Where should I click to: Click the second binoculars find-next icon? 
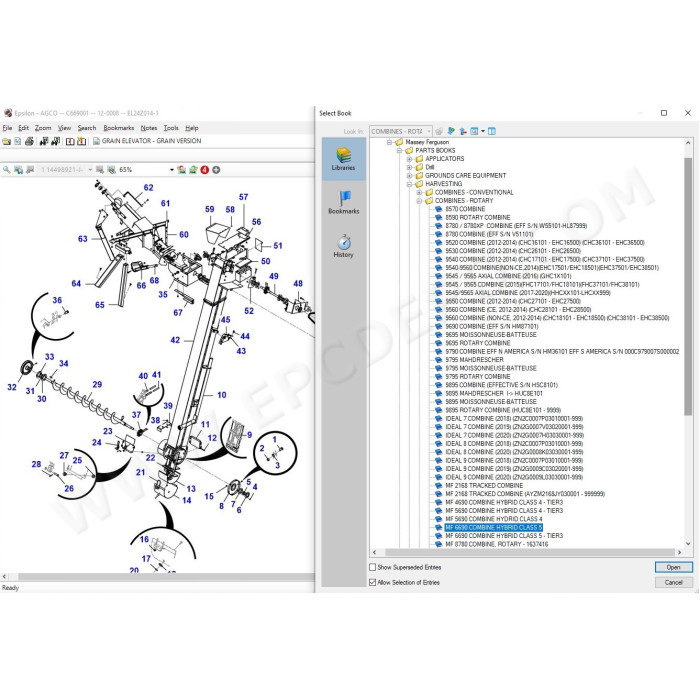pyautogui.click(x=55, y=142)
